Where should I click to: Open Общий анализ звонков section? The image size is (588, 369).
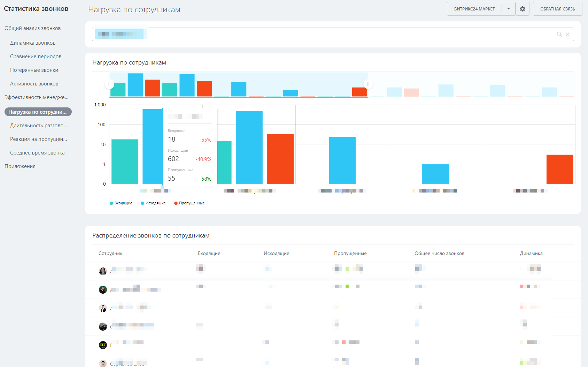pyautogui.click(x=32, y=28)
